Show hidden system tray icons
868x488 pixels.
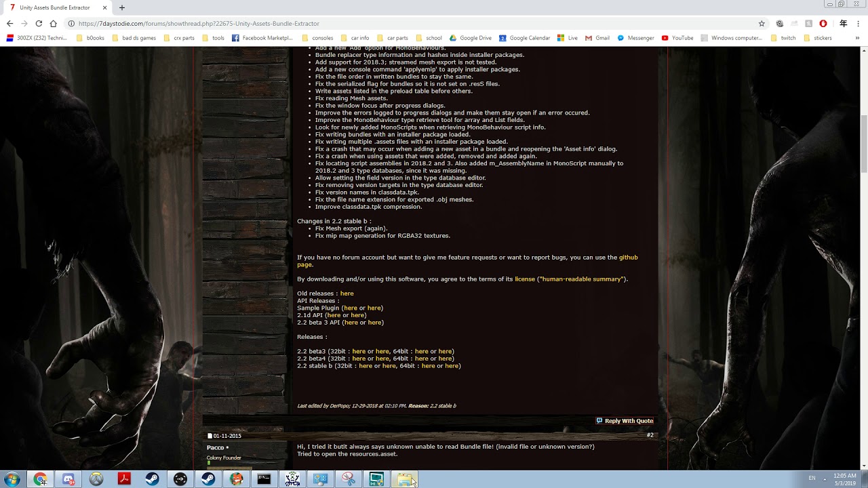(826, 479)
